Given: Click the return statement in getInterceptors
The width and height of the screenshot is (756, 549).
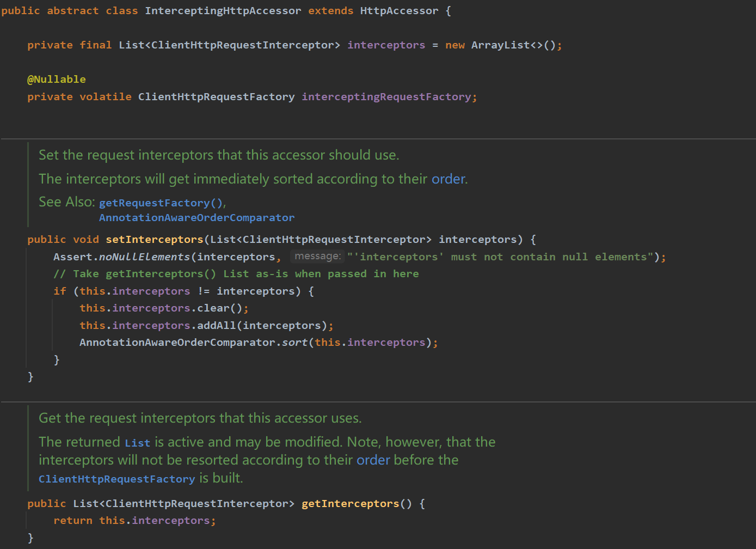Looking at the screenshot, I should click(134, 521).
